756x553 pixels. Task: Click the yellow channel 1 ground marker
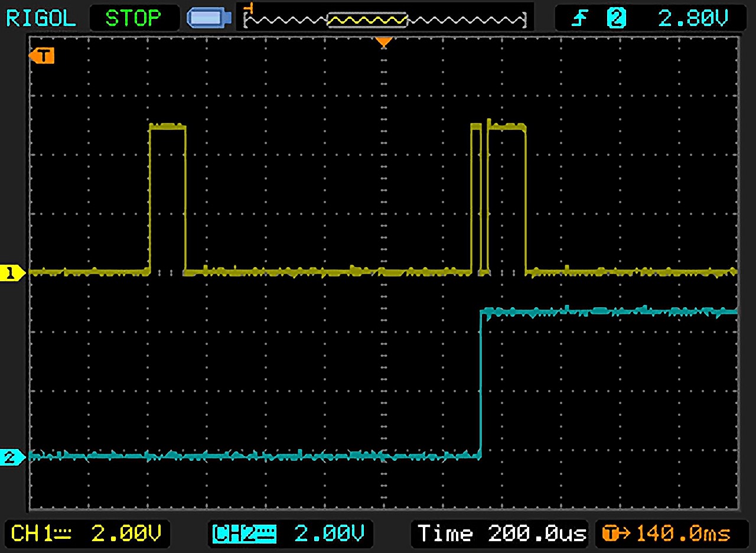(13, 273)
